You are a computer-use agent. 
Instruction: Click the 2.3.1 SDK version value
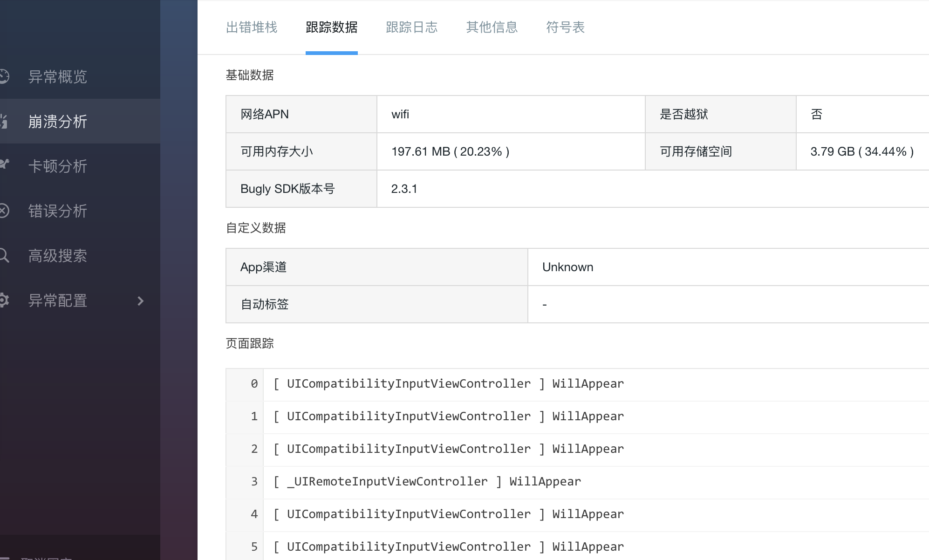point(404,189)
